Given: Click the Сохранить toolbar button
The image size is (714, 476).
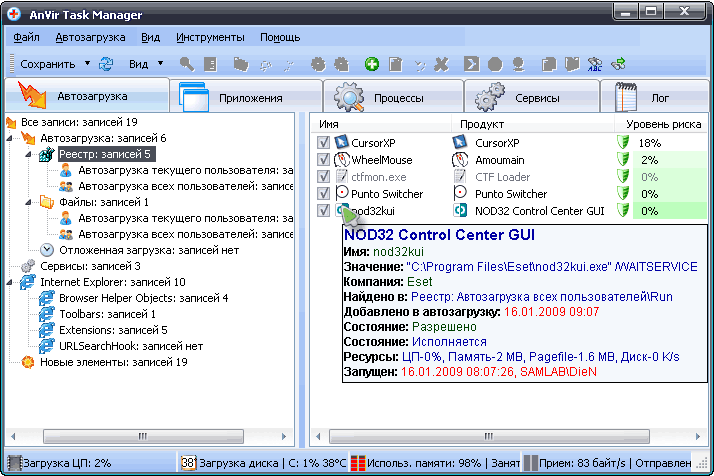Looking at the screenshot, I should click(x=47, y=64).
